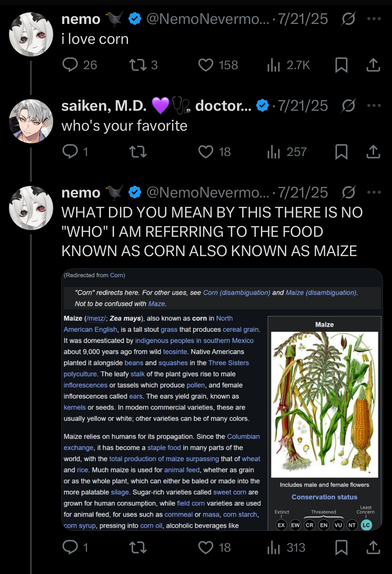Screen dimensions: 392x574
Task: Open @NemoNevermo... handle on first post
Action: (x=207, y=19)
